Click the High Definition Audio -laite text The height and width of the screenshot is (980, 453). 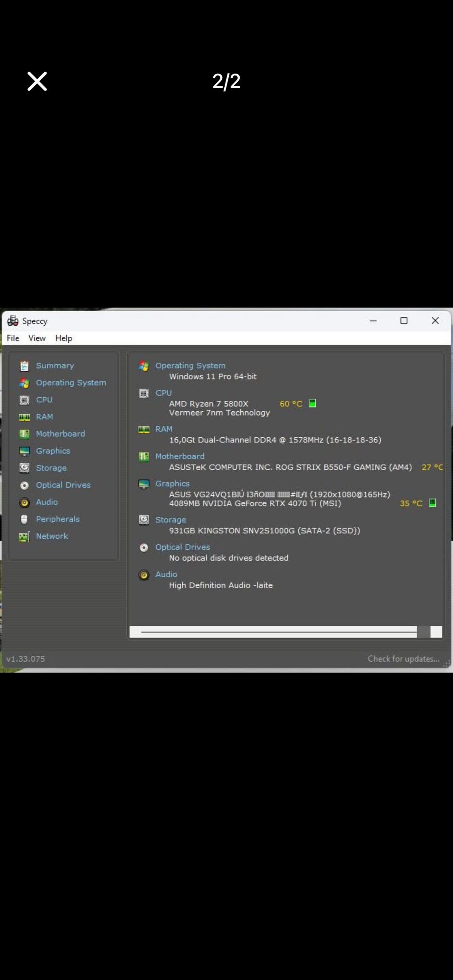(221, 585)
